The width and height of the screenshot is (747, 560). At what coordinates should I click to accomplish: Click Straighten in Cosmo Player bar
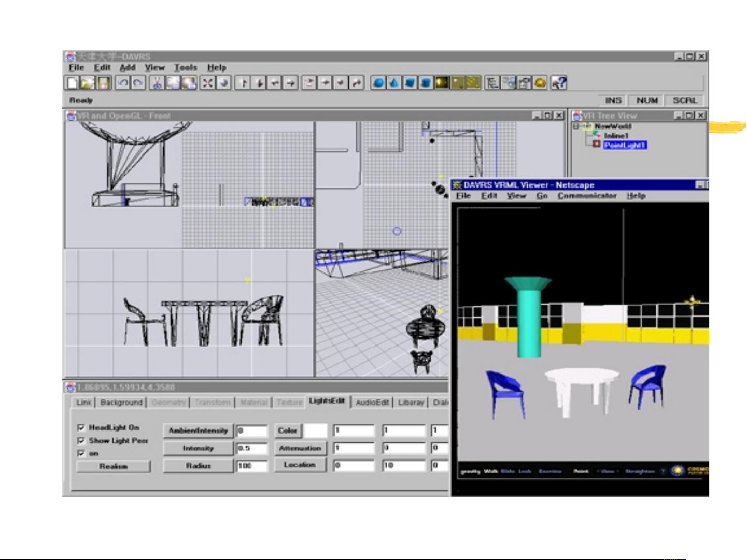pos(640,471)
